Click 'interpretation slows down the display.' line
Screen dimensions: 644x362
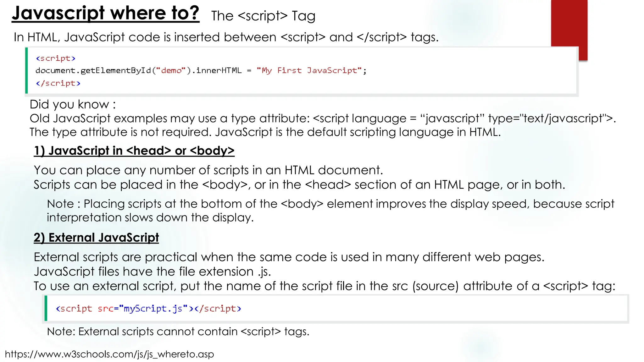tap(150, 217)
